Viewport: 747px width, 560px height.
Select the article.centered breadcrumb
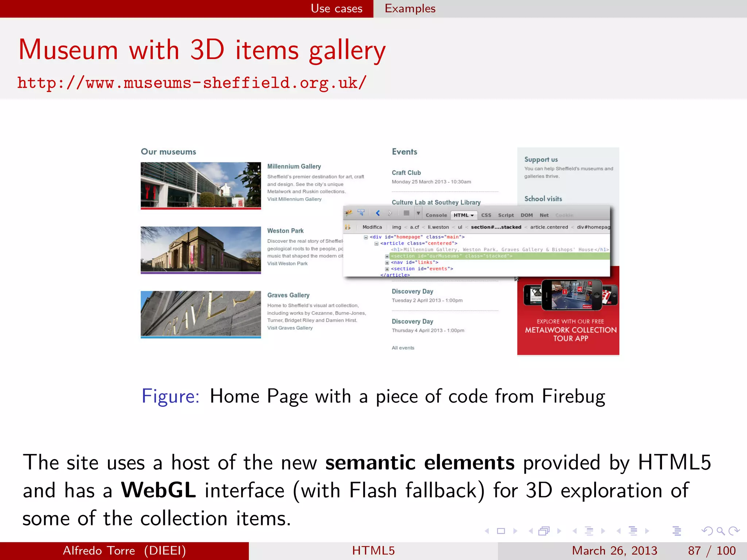tap(549, 227)
